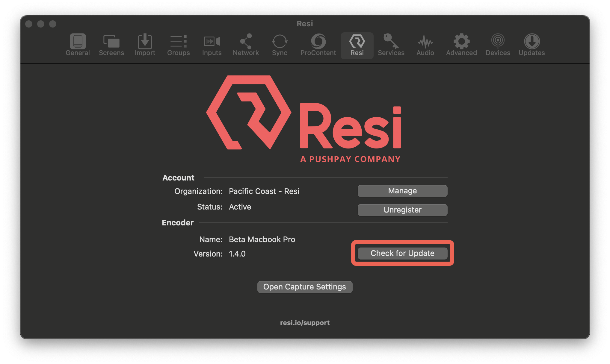Image resolution: width=610 pixels, height=364 pixels.
Task: Switch to the Resi tab
Action: [357, 45]
